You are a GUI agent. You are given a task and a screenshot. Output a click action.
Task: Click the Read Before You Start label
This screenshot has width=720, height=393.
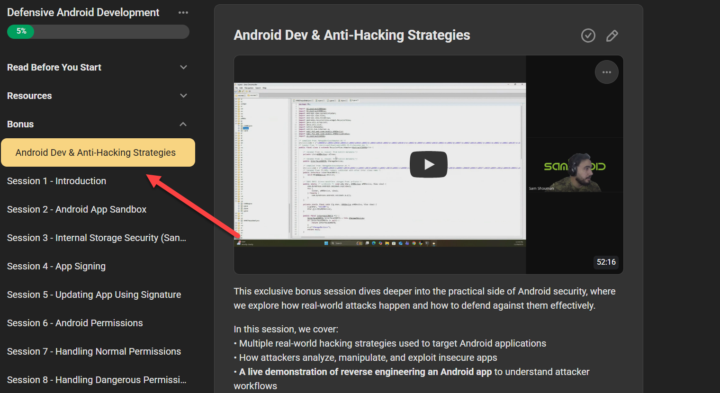pos(54,67)
